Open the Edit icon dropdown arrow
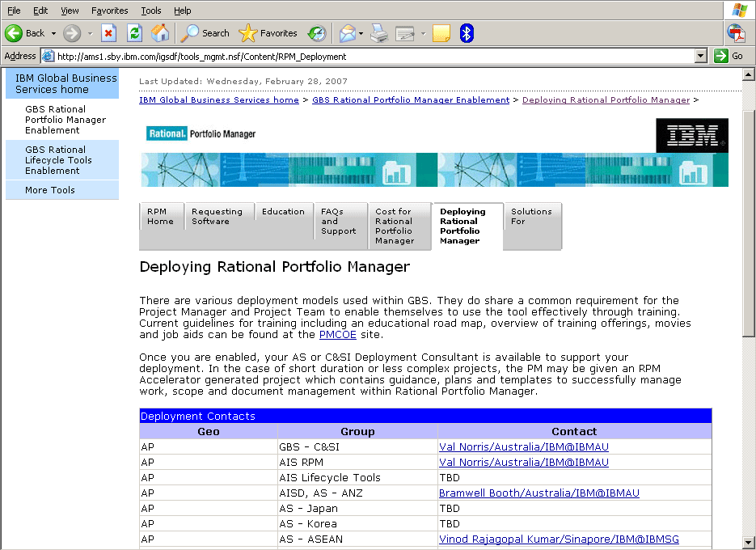 tap(424, 34)
